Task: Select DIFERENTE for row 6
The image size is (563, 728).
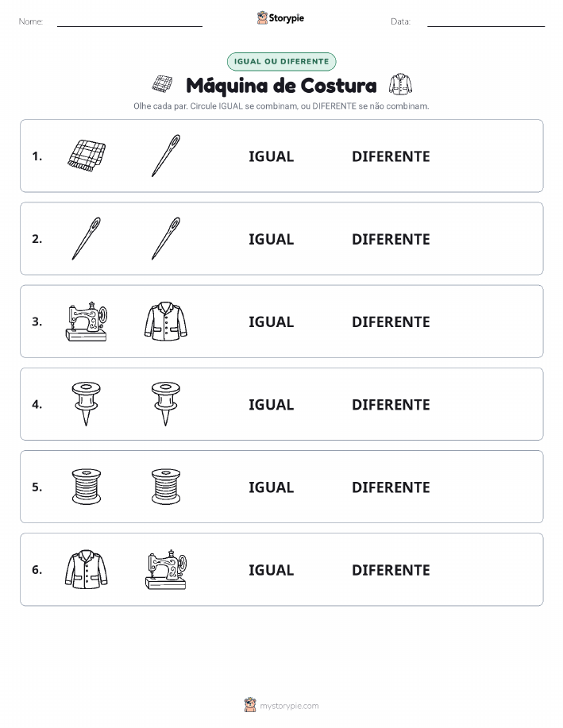Action: click(x=391, y=570)
